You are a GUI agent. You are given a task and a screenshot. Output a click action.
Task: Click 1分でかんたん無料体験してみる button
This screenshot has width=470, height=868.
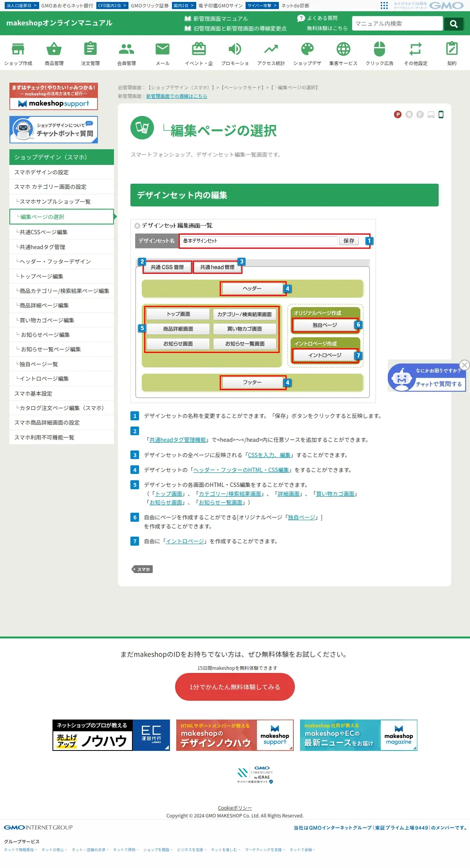[x=235, y=687]
